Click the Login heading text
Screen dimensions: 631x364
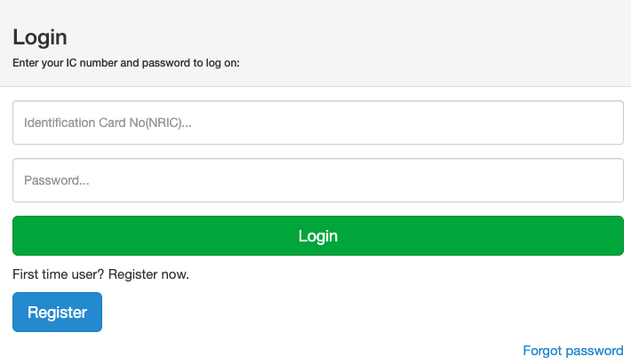[x=40, y=38]
